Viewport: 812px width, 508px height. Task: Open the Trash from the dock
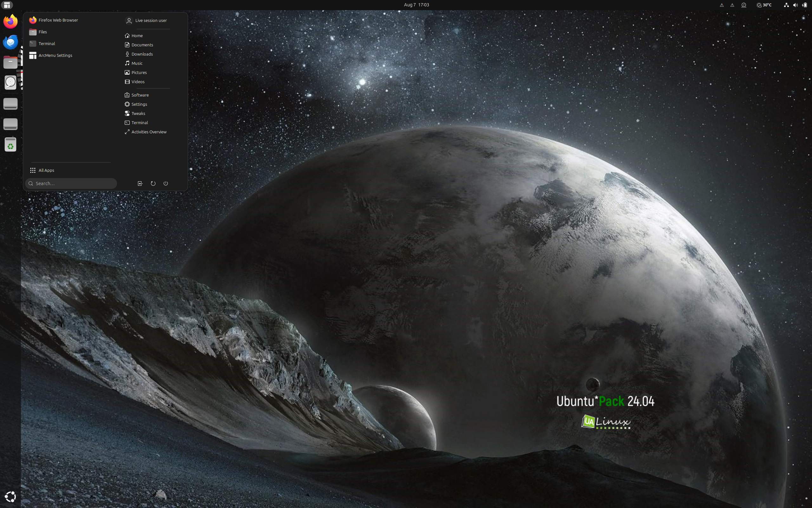[10, 144]
